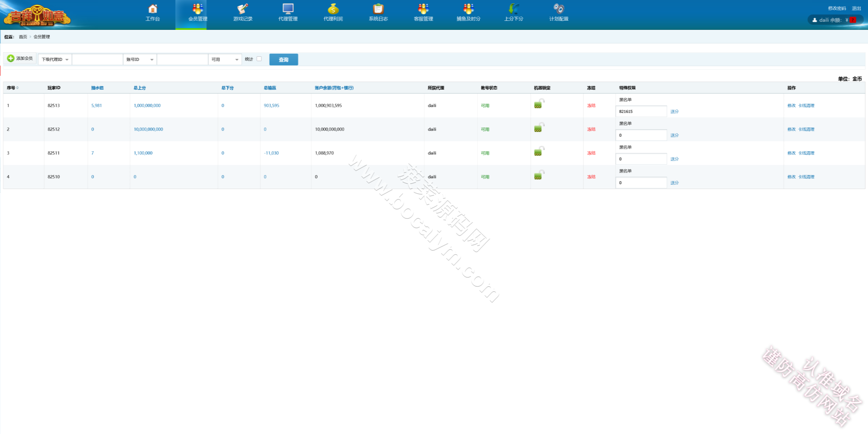
Task: Focus the 下级代理ID text input
Action: coord(97,59)
